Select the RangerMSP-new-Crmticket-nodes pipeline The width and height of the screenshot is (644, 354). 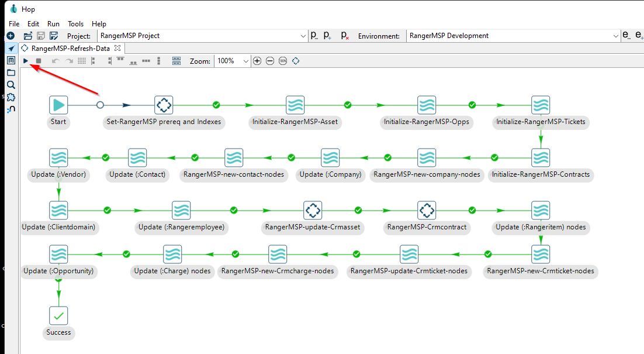pyautogui.click(x=541, y=255)
